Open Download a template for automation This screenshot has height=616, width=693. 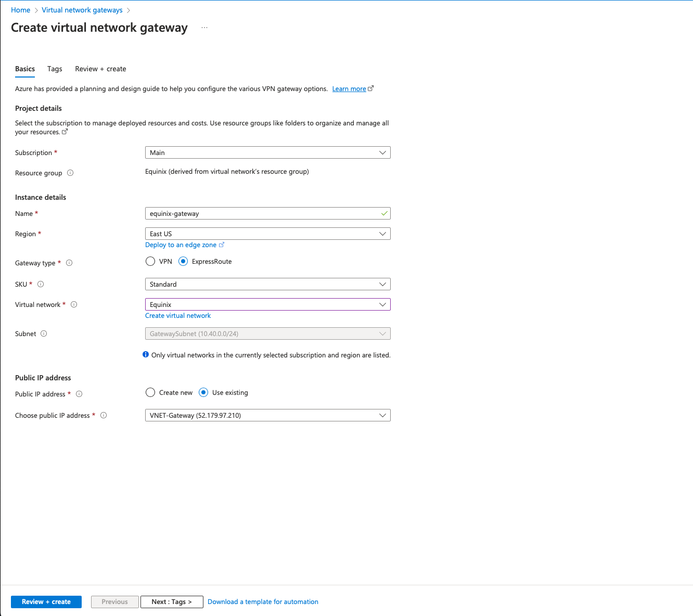[263, 602]
